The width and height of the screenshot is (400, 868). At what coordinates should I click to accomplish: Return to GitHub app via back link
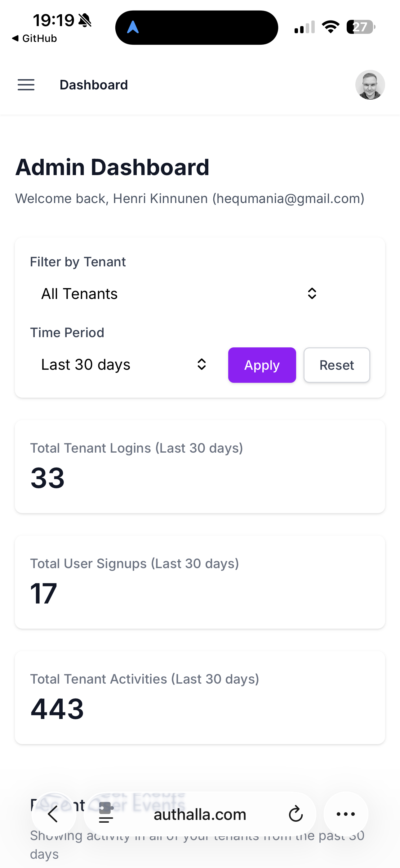coord(34,38)
